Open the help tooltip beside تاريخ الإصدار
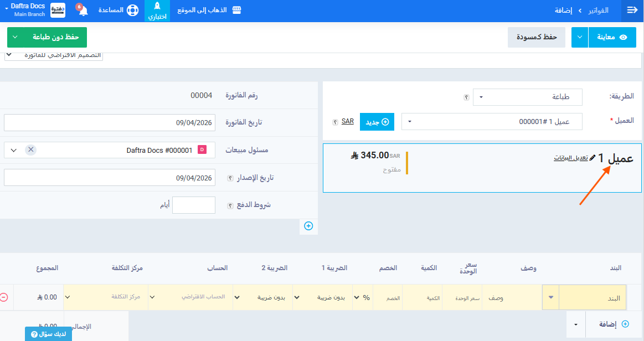644x341 pixels. 230,178
